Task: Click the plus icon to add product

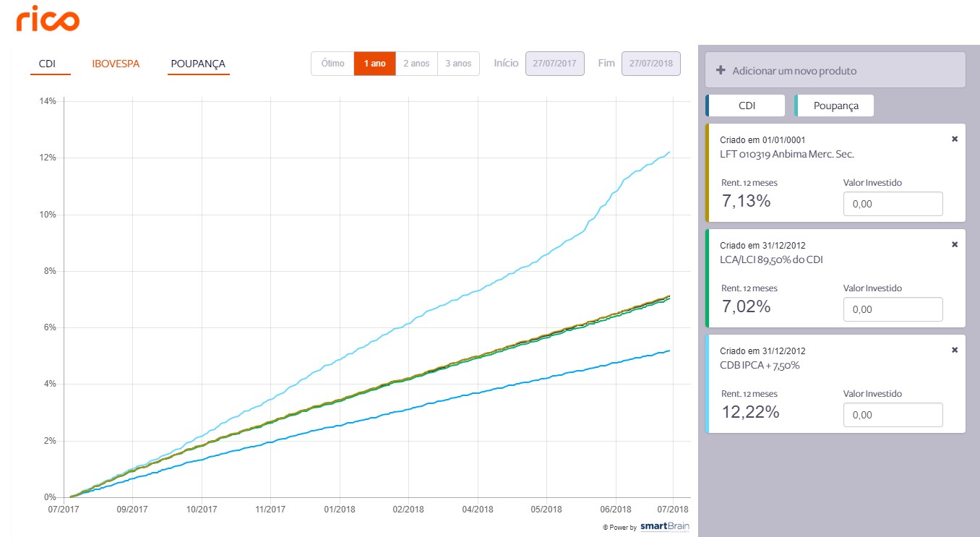Action: point(721,71)
